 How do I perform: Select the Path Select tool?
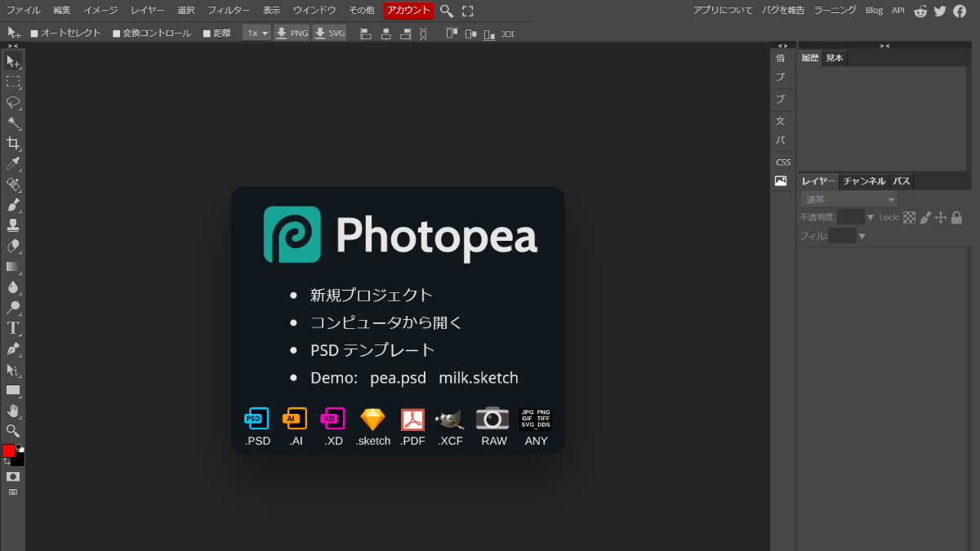tap(13, 370)
